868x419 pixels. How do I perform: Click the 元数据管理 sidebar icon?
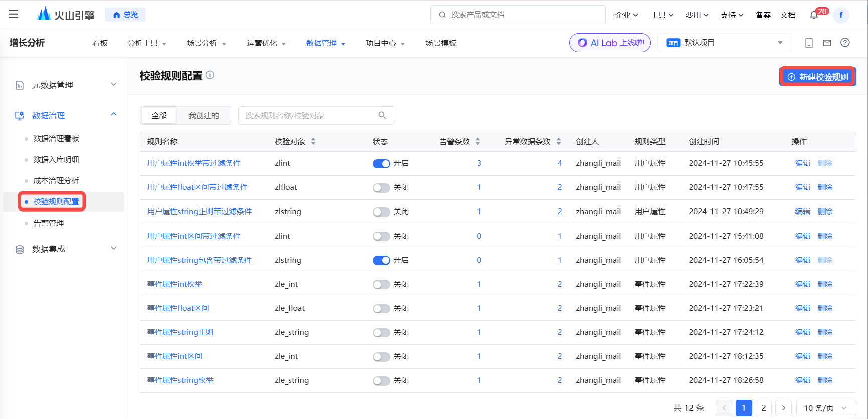[20, 85]
